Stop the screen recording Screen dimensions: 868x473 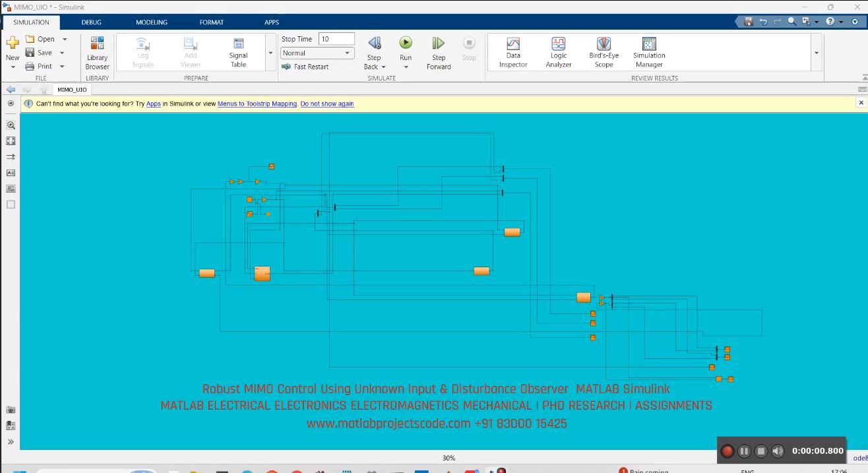coord(760,451)
